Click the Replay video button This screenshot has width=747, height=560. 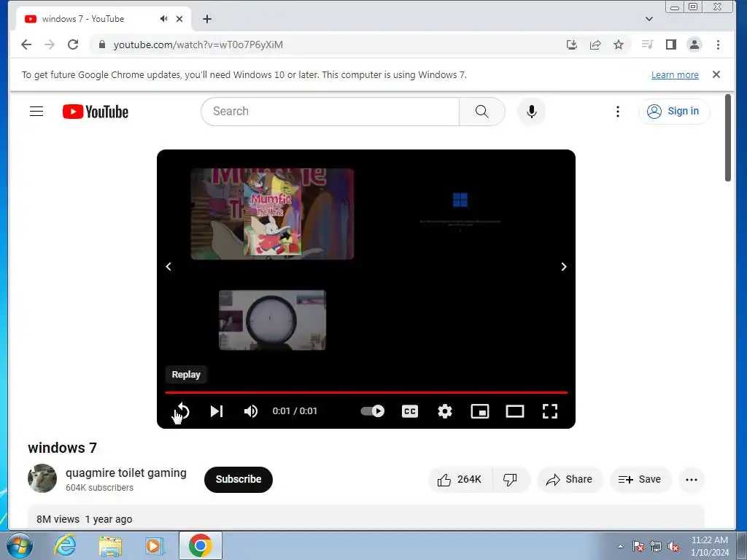(x=182, y=411)
